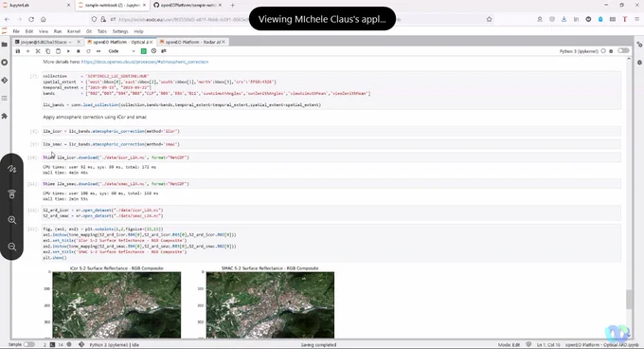
Task: Close the openEO Platform Optical notebook tab
Action: tap(152, 42)
